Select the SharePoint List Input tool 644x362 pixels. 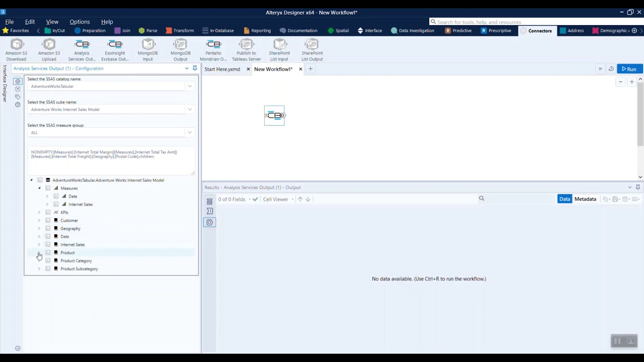(x=279, y=50)
